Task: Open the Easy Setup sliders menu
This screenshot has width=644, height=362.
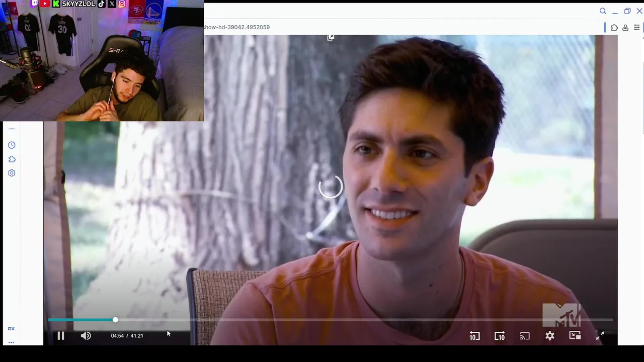Action: coord(637,28)
